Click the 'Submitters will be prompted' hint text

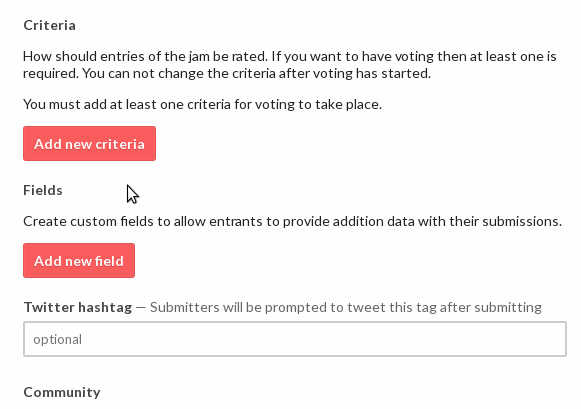pos(346,307)
